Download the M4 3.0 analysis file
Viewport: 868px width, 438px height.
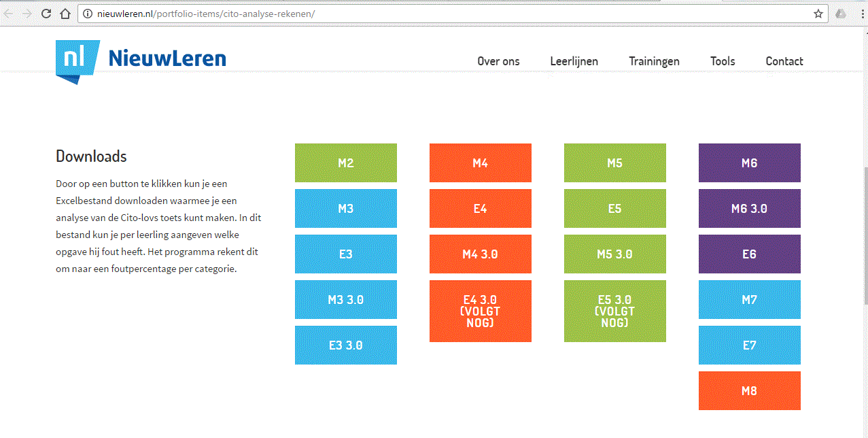pos(481,254)
